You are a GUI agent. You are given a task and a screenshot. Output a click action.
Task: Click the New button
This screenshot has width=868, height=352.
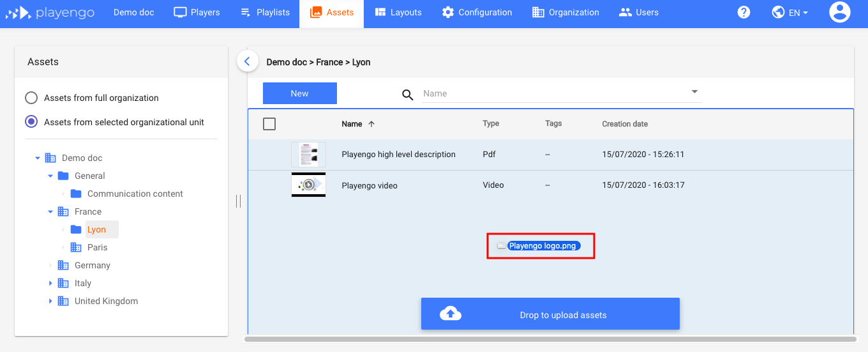pyautogui.click(x=300, y=93)
